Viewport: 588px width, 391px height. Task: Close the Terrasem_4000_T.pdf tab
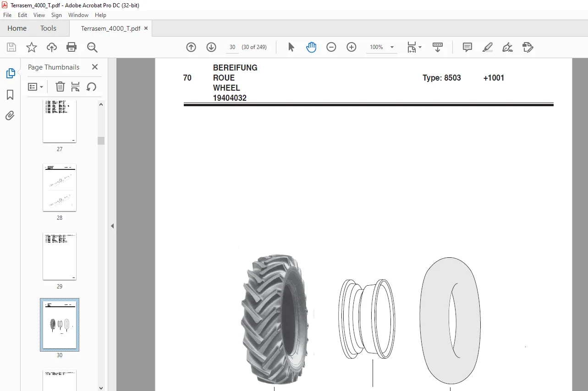146,28
